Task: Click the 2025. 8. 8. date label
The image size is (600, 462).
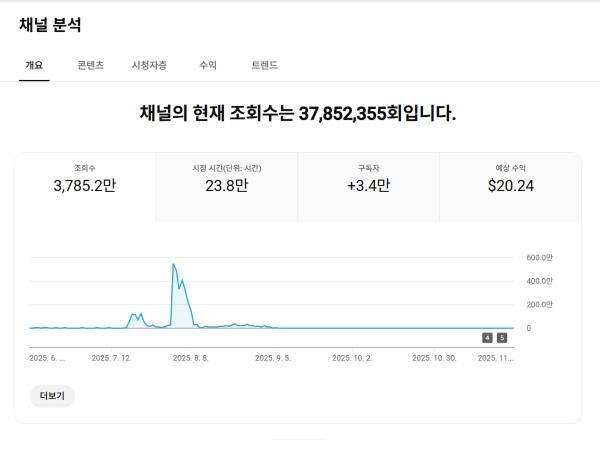Action: coord(190,357)
